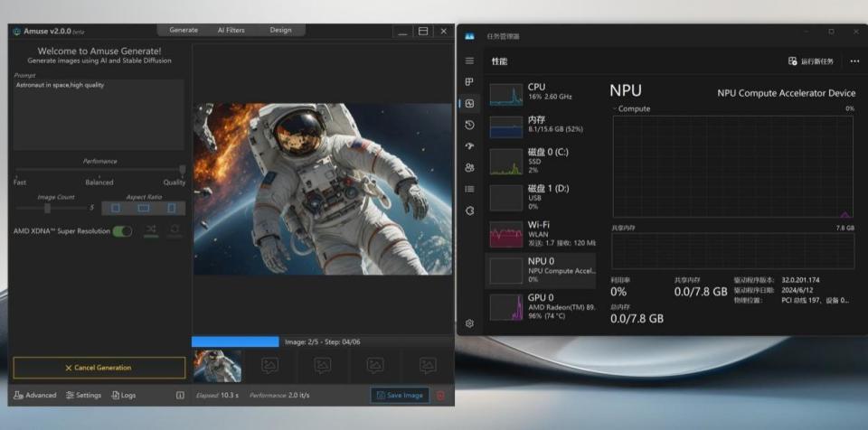Screen dimensions: 868x430
Task: Click the info panel icon beside Elapsed
Action: (180, 395)
